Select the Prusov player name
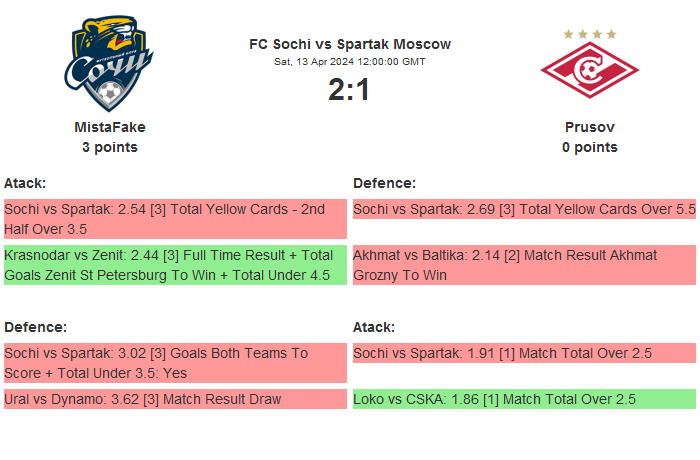 [x=589, y=127]
